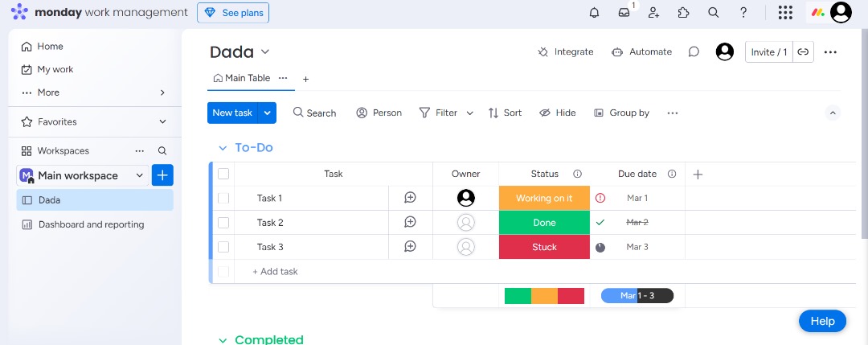This screenshot has width=868, height=345.
Task: Click Status column info icon
Action: (577, 174)
